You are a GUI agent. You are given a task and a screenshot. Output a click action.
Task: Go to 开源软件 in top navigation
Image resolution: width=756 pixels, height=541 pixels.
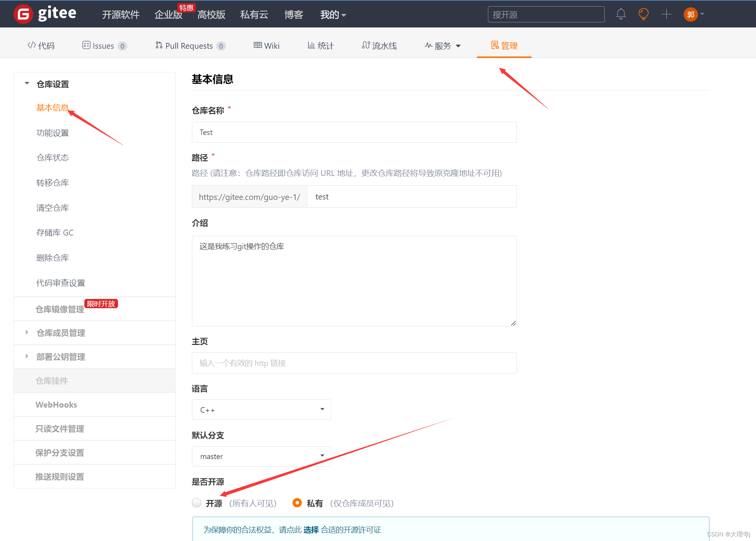[121, 15]
